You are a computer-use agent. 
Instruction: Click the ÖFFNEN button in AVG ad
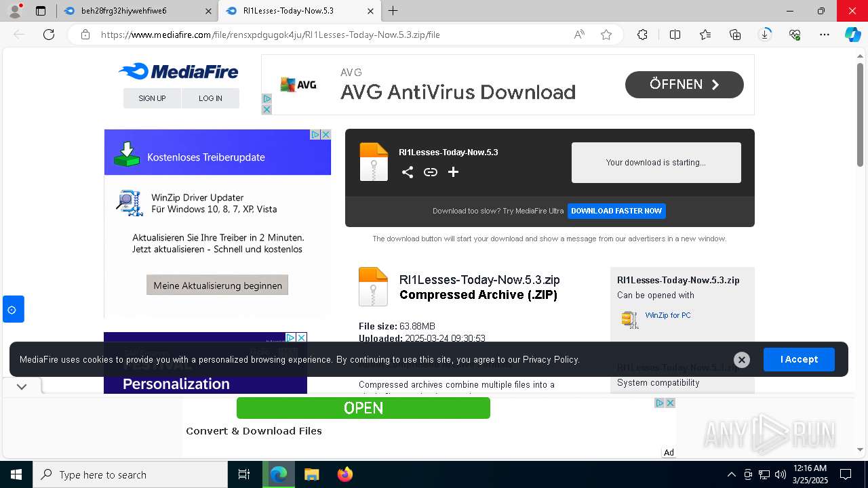point(684,85)
